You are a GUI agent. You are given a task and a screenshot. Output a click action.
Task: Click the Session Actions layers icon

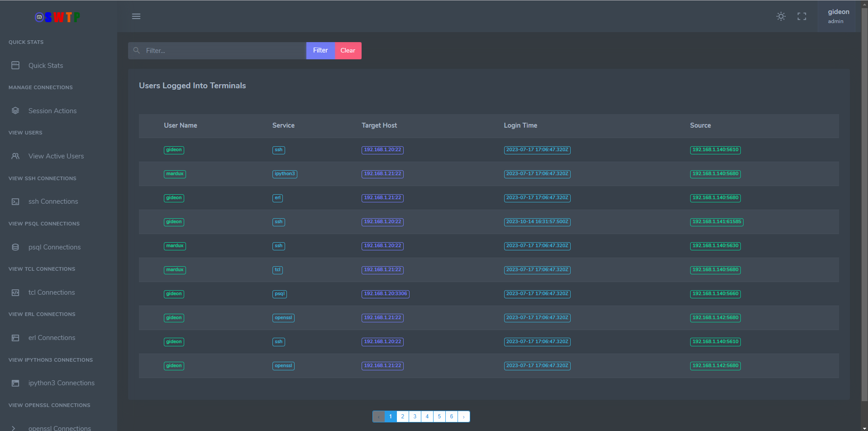15,110
